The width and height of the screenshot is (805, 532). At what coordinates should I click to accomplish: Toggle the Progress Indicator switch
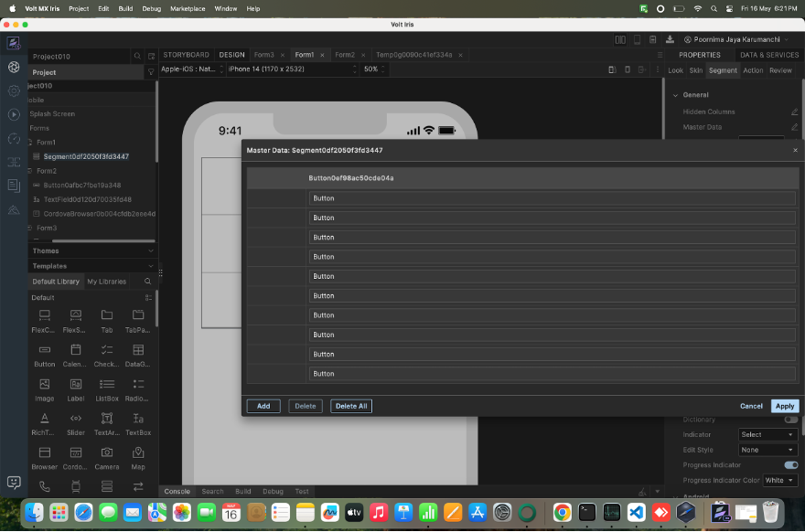(x=790, y=464)
